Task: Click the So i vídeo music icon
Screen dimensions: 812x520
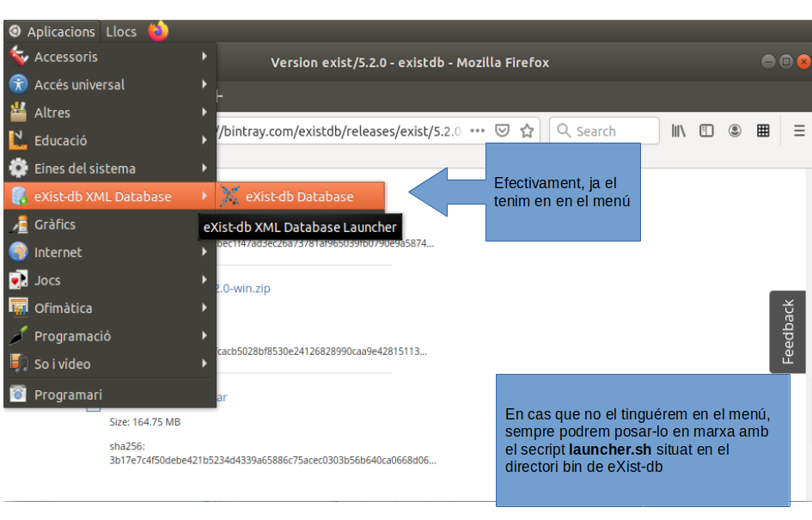Action: pyautogui.click(x=19, y=364)
